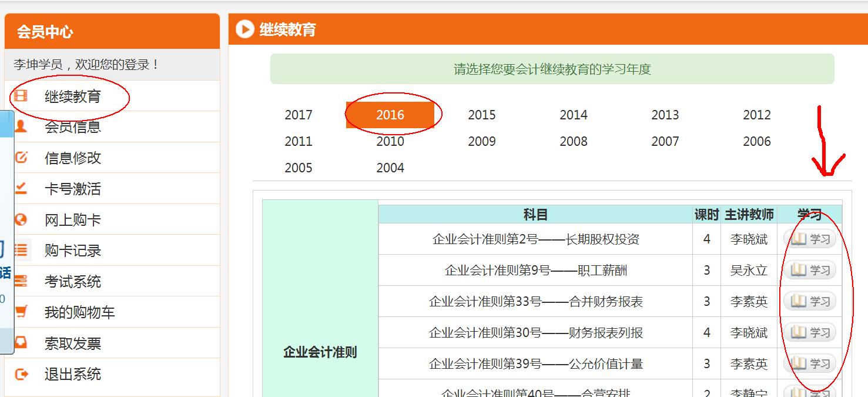Select the earliest year 2004
Viewport: 868px width, 397px height.
tap(390, 168)
